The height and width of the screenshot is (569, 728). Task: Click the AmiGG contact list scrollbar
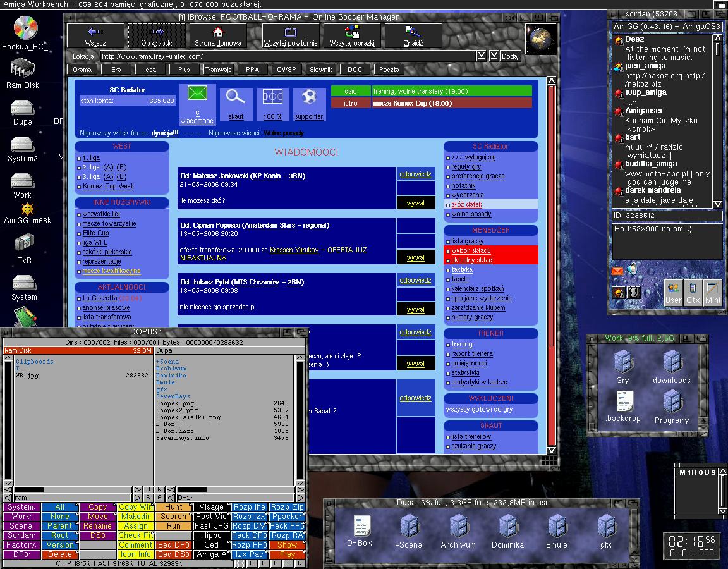click(x=717, y=121)
